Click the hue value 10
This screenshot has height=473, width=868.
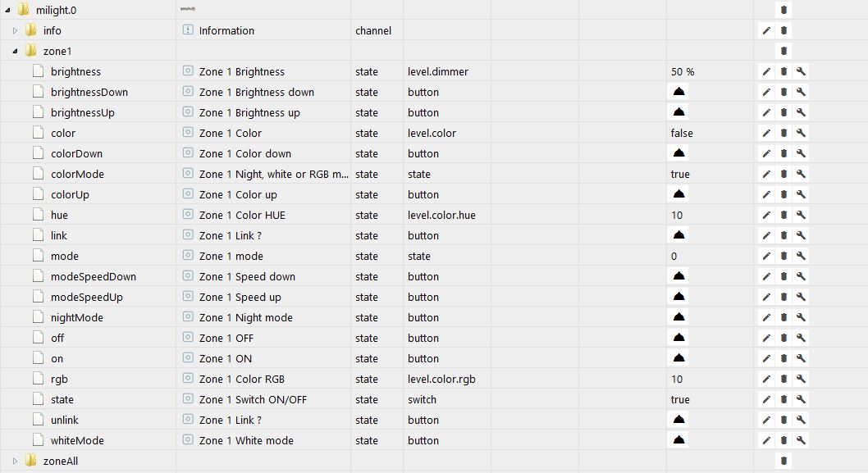(677, 216)
